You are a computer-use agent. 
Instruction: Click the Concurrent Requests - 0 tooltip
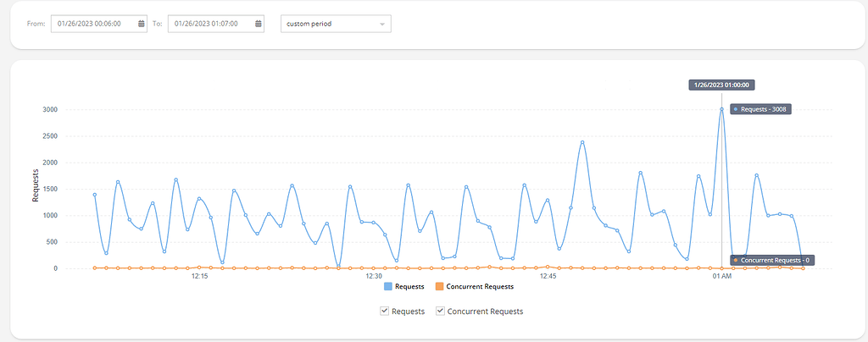[772, 260]
